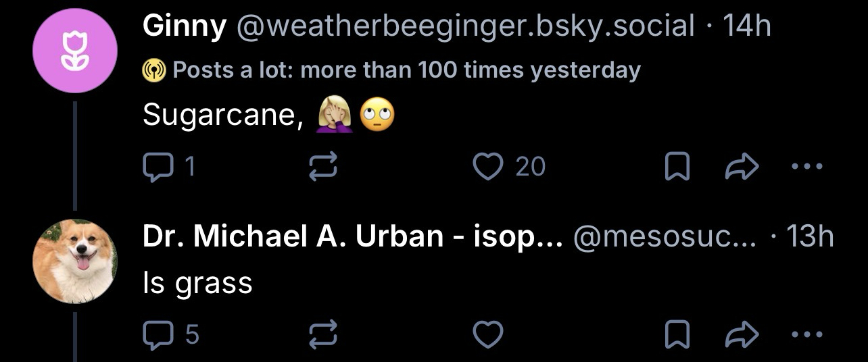The width and height of the screenshot is (868, 362).
Task: Like the "Is grass" post
Action: pyautogui.click(x=488, y=334)
